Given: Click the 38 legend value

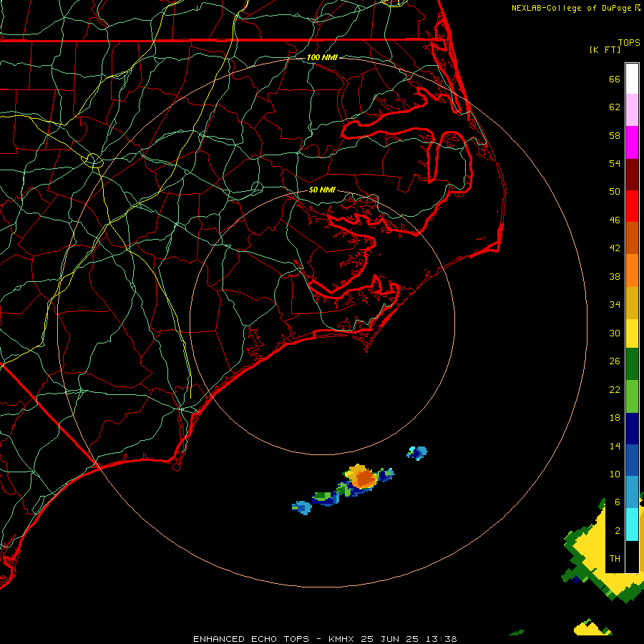Looking at the screenshot, I should [615, 276].
